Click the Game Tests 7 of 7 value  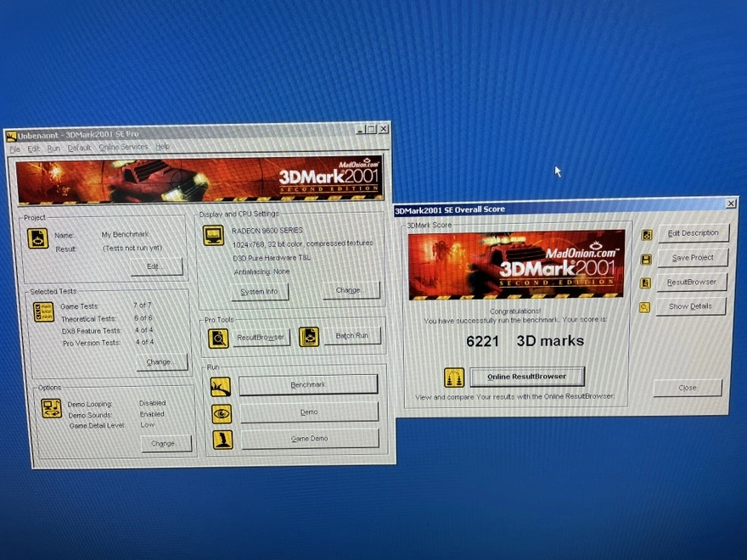[143, 305]
